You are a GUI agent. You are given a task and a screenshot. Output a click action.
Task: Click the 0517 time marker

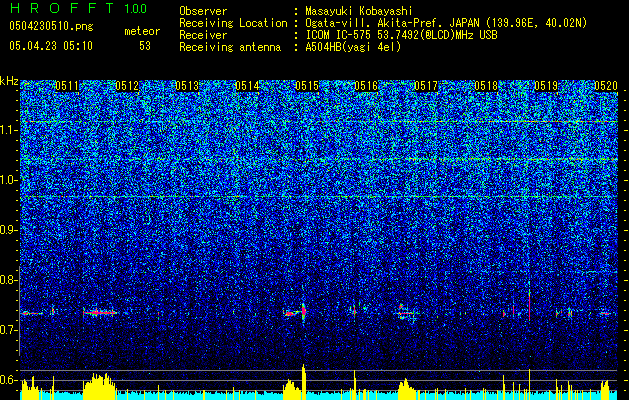point(426,86)
